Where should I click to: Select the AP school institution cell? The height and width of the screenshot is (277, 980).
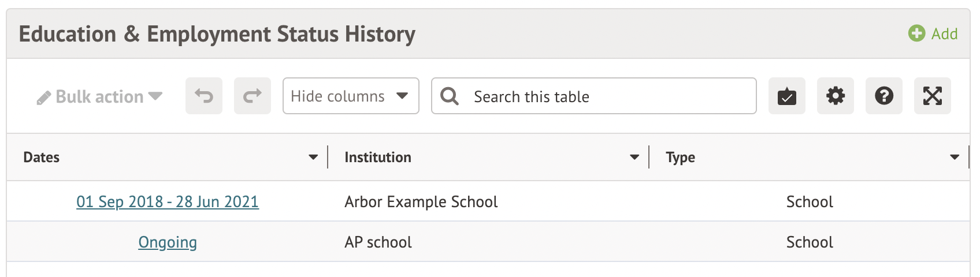coord(378,242)
